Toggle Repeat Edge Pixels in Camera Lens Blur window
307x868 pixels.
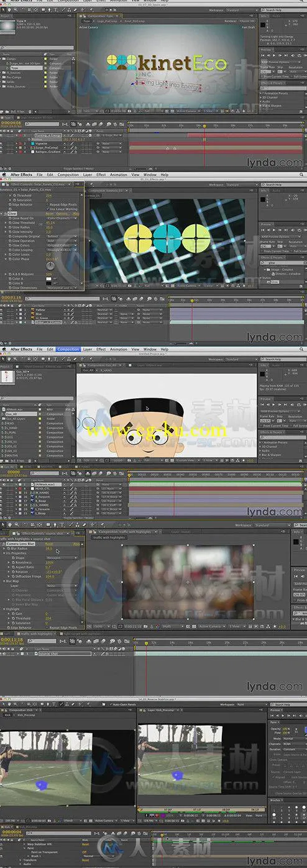pos(46,628)
